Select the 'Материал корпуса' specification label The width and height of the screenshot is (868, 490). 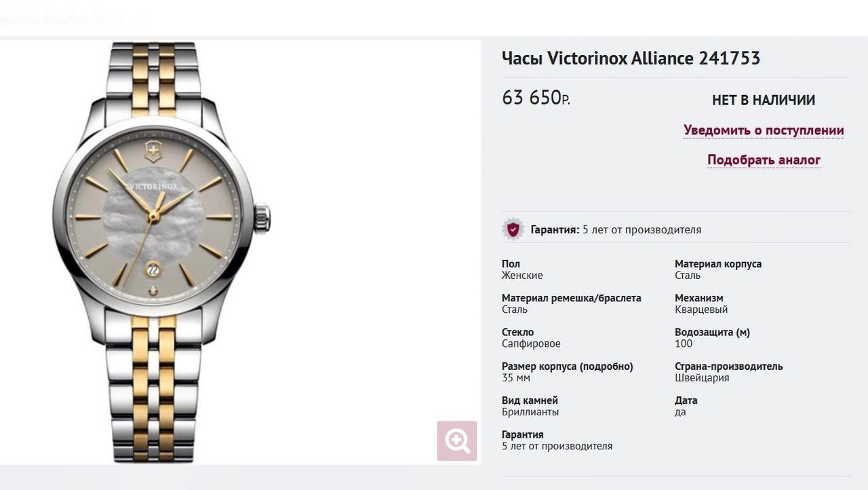[x=718, y=264]
